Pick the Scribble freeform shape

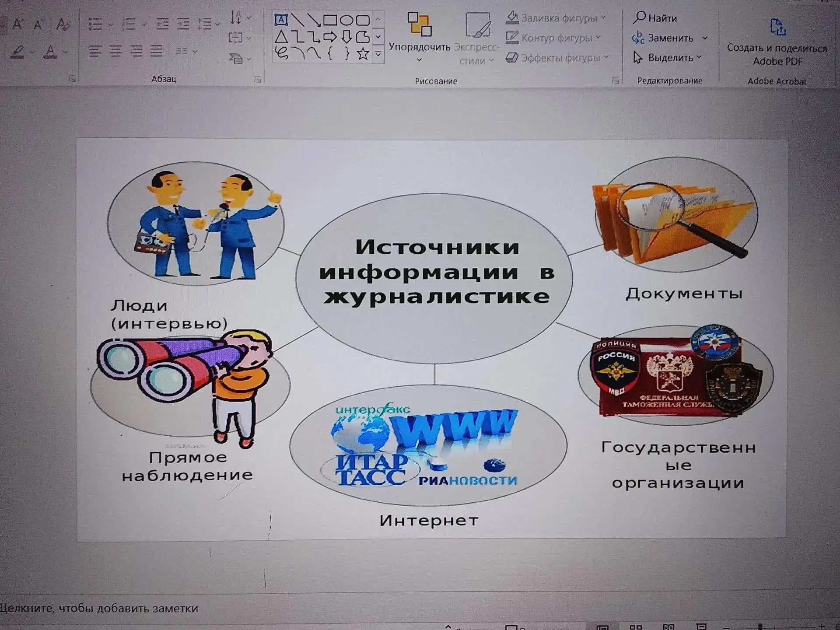(x=282, y=54)
